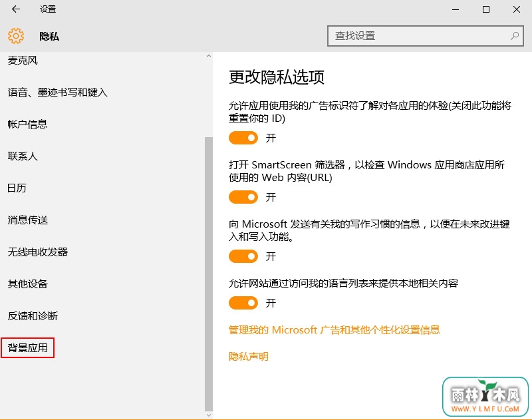Screen dimensions: 532x420
Task: Select 消息传送 in the sidebar
Action: (x=27, y=220)
